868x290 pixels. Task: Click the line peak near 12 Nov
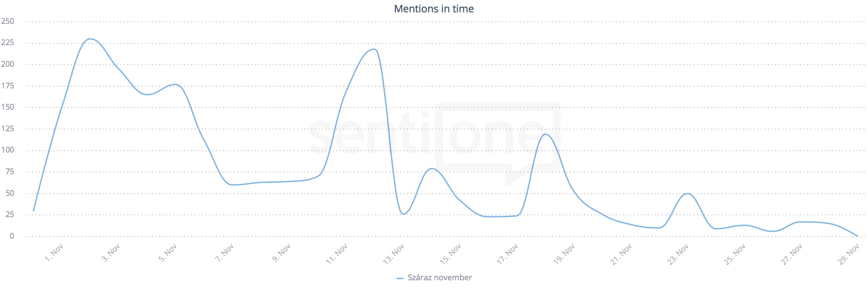click(375, 49)
